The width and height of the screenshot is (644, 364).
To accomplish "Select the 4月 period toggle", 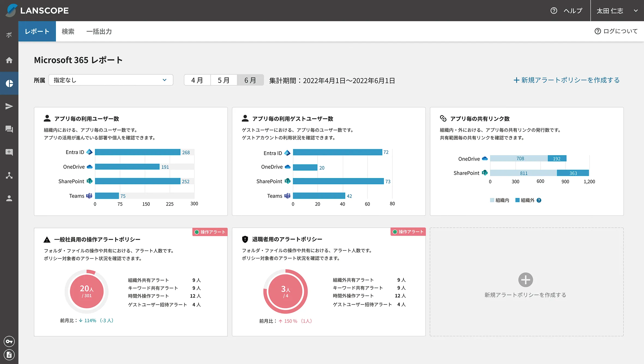I will (x=197, y=80).
